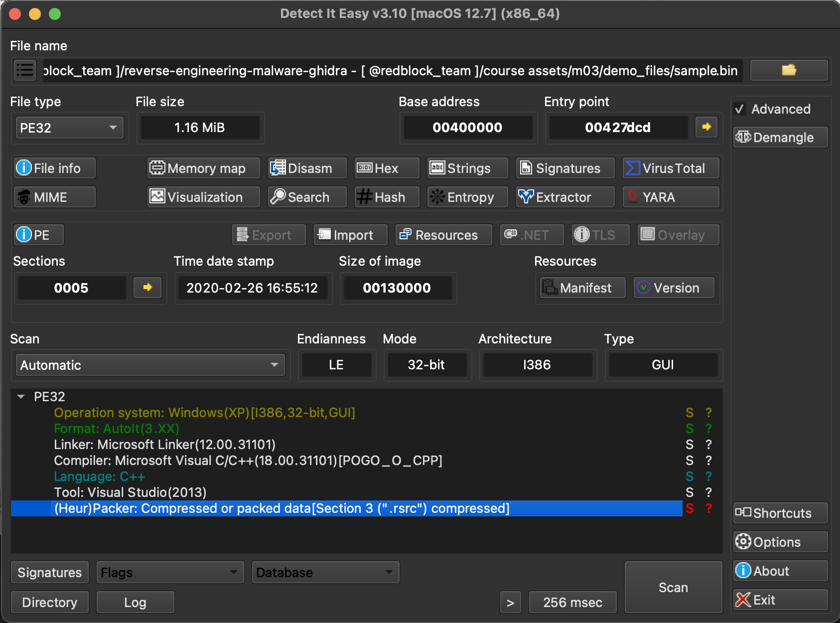Open the Demangle tool
This screenshot has height=623, width=840.
click(780, 137)
